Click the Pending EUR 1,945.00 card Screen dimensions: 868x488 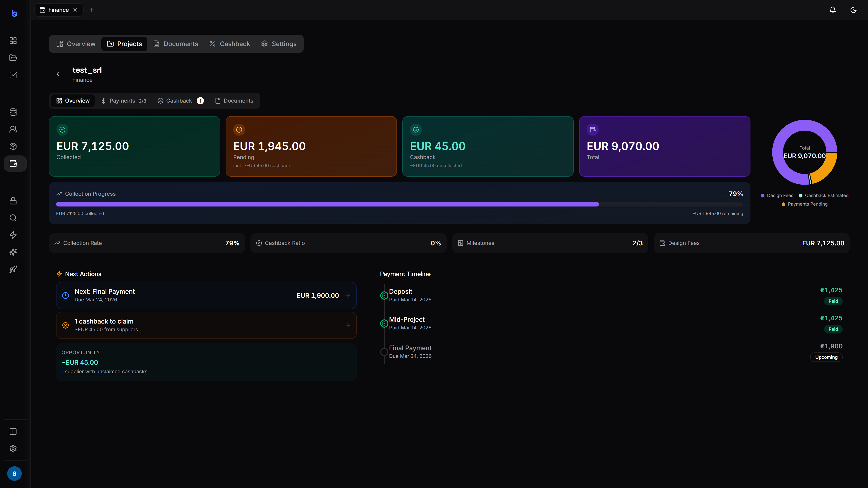point(311,146)
